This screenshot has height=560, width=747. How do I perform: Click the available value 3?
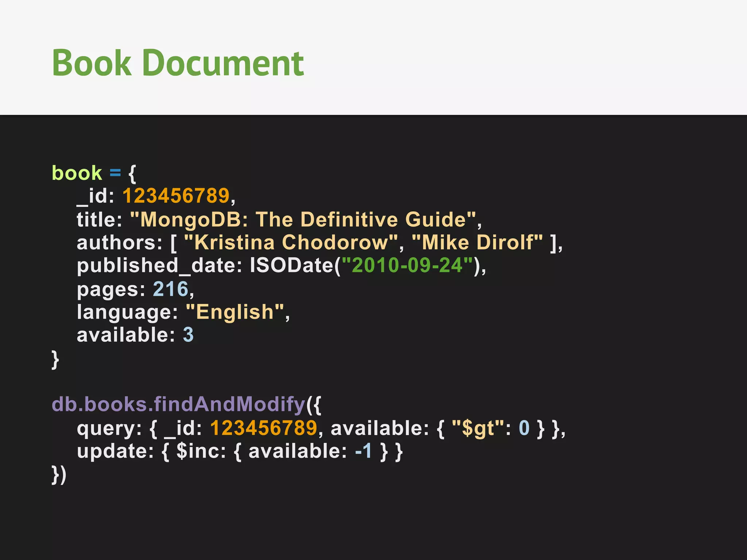(188, 335)
